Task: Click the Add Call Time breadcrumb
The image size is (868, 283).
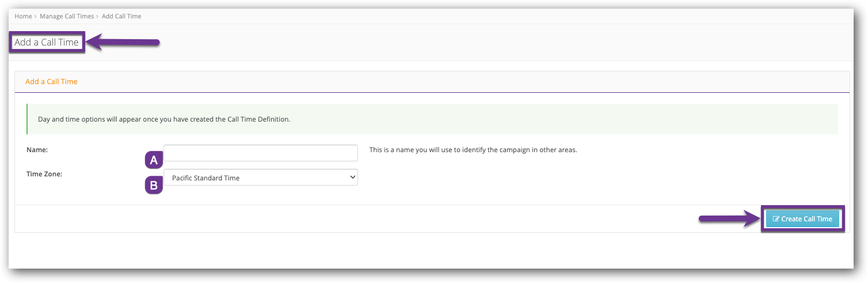Action: coord(121,16)
